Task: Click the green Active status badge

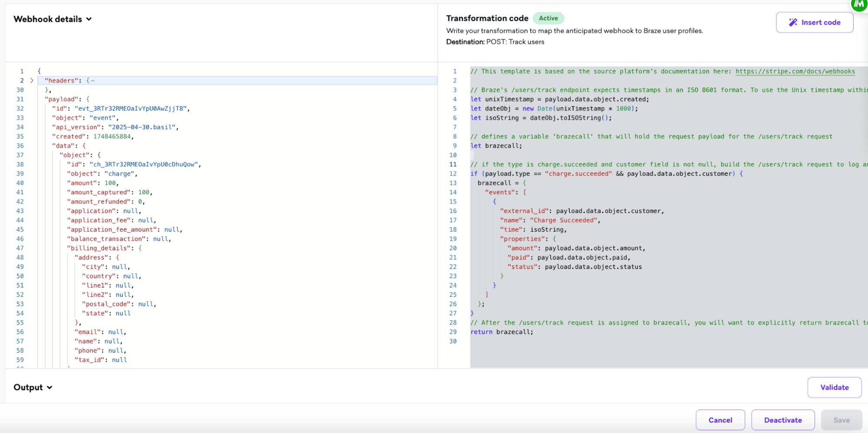Action: (548, 18)
